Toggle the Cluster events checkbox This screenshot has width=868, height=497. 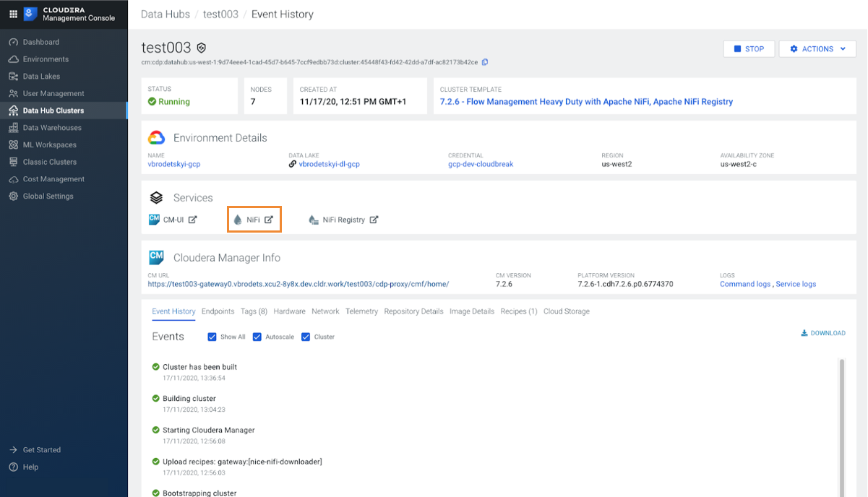click(x=306, y=337)
